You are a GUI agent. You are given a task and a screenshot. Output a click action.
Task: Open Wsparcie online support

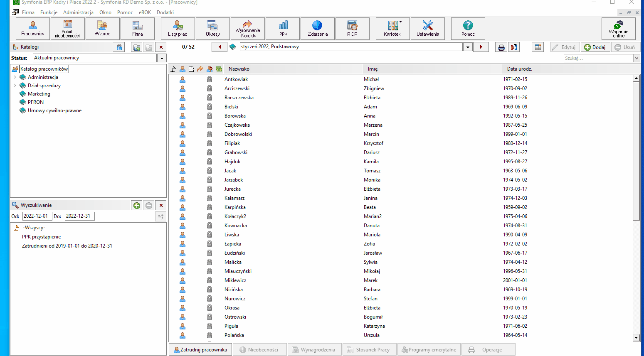pyautogui.click(x=619, y=29)
